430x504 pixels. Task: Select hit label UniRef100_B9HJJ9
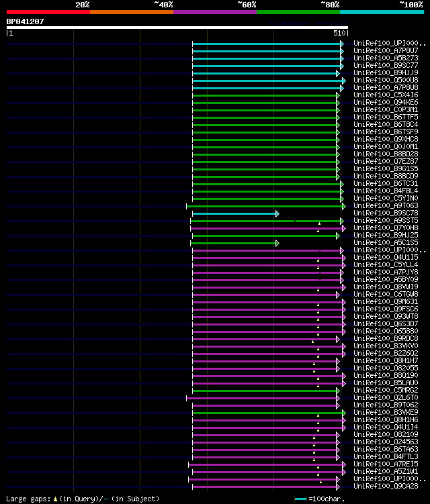click(x=386, y=72)
